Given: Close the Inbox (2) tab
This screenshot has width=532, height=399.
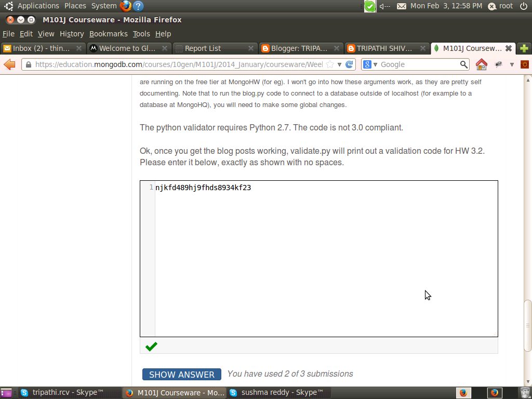Looking at the screenshot, I should pyautogui.click(x=79, y=48).
